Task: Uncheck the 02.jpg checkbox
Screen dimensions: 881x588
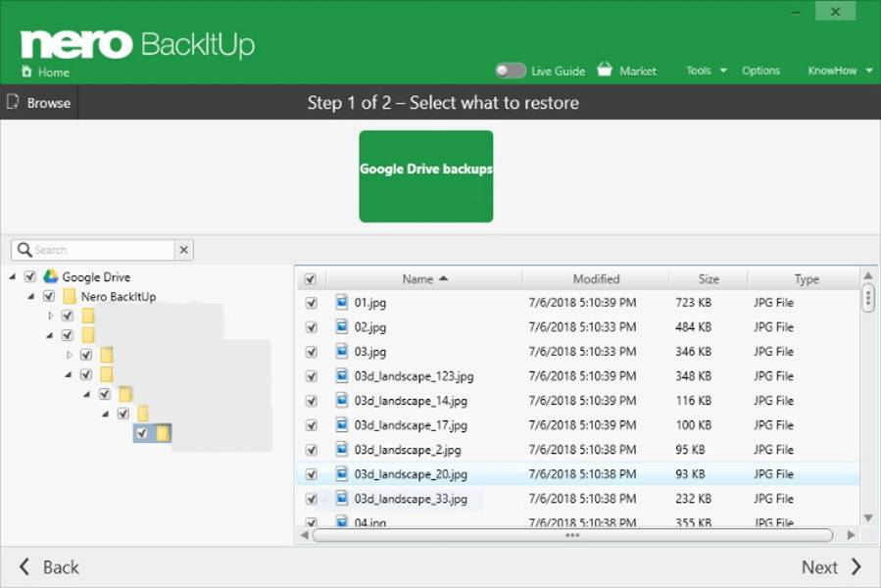Action: pyautogui.click(x=312, y=327)
